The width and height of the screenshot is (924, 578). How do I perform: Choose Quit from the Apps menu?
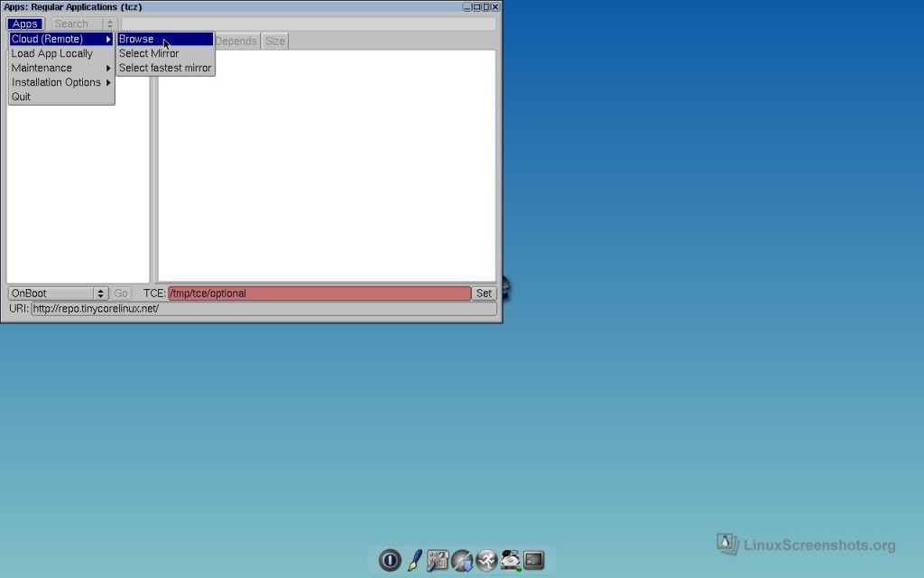[21, 97]
